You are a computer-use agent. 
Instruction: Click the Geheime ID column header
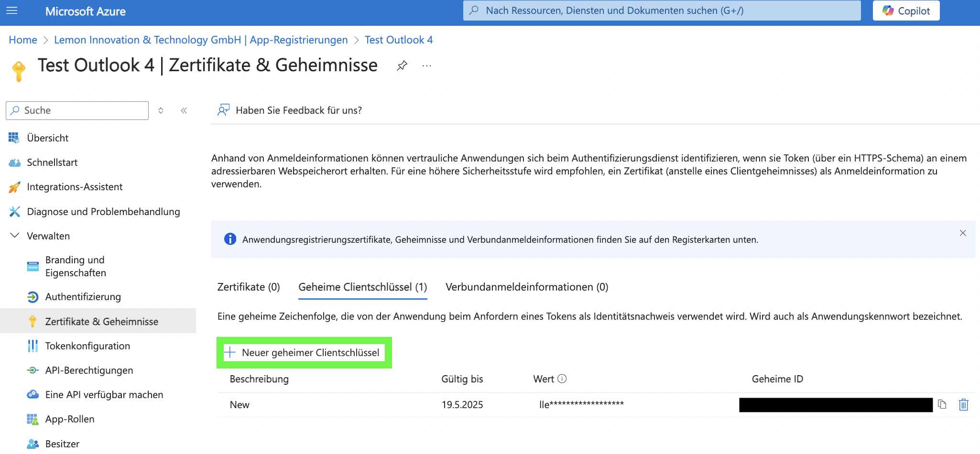tap(777, 379)
